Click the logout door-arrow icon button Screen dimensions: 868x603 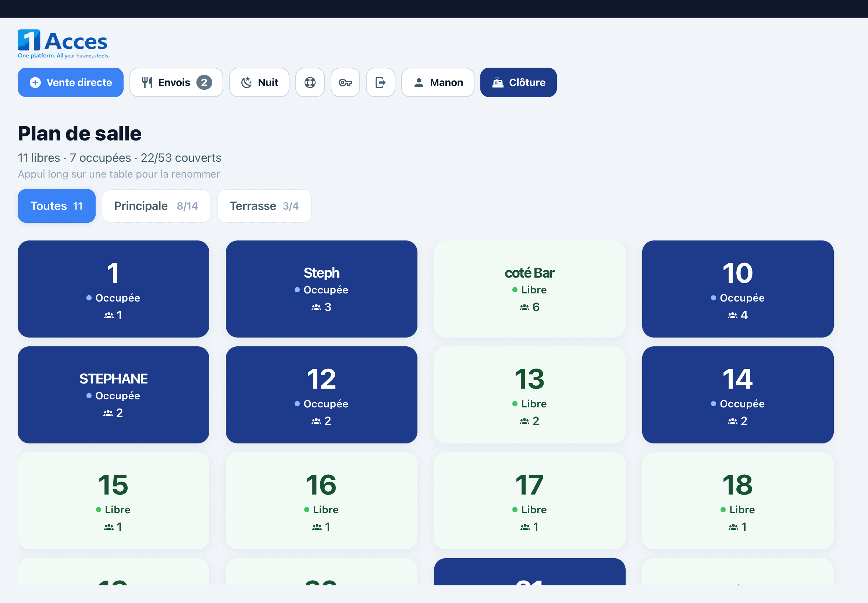tap(381, 82)
